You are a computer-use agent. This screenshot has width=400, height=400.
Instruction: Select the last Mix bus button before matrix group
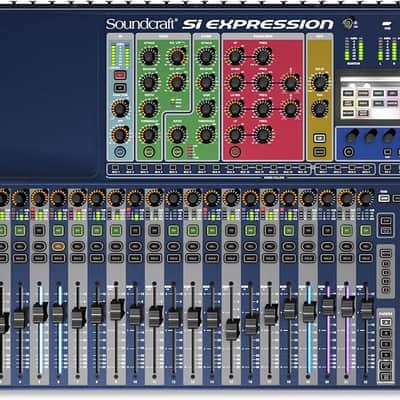coord(302,167)
